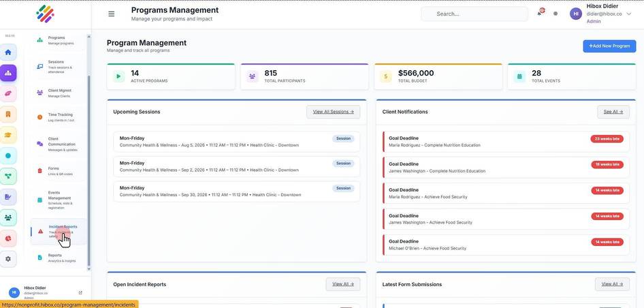The width and height of the screenshot is (644, 308).
Task: Open the green workflow module icon
Action: (8, 176)
